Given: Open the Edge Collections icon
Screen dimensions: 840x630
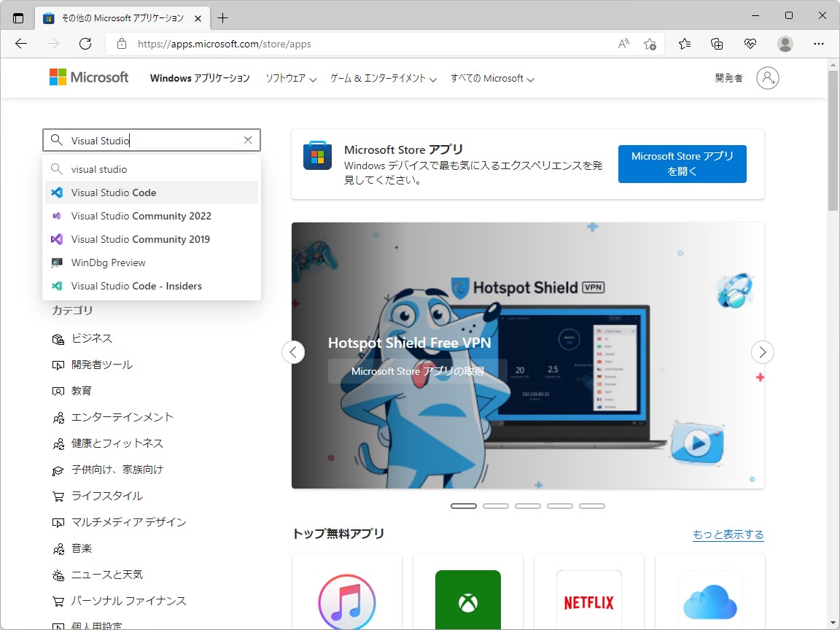Looking at the screenshot, I should pos(717,44).
